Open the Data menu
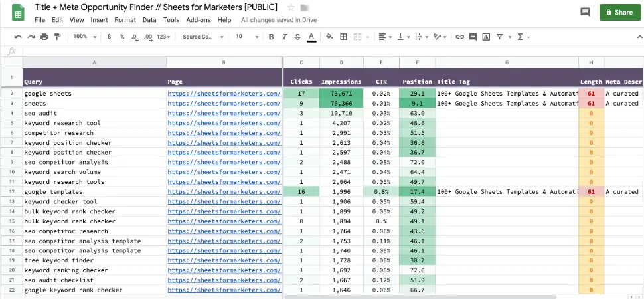 149,20
